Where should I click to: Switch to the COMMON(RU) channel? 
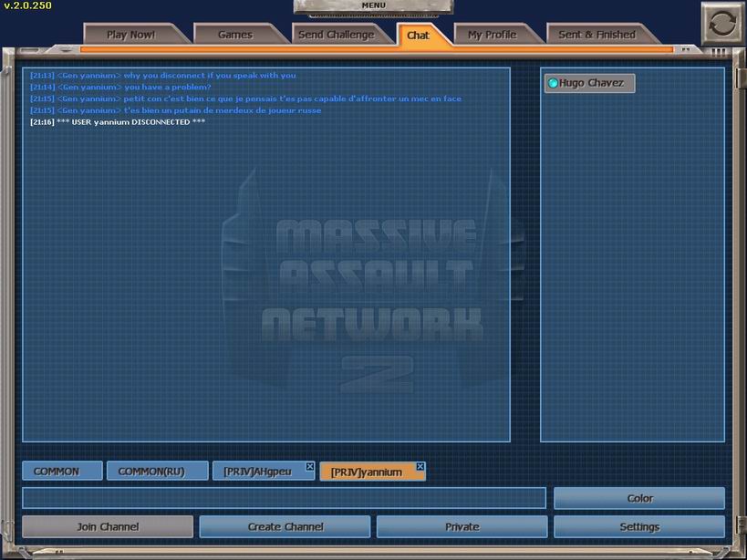coord(158,471)
